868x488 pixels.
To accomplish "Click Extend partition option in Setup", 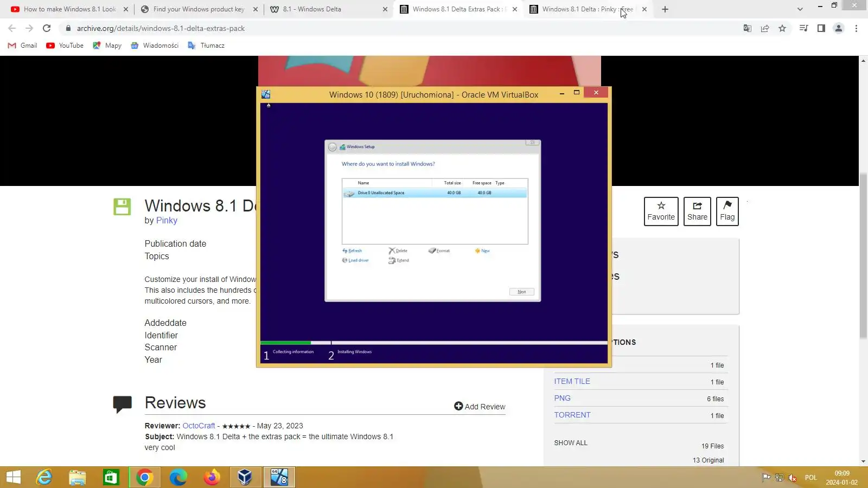I will point(399,261).
